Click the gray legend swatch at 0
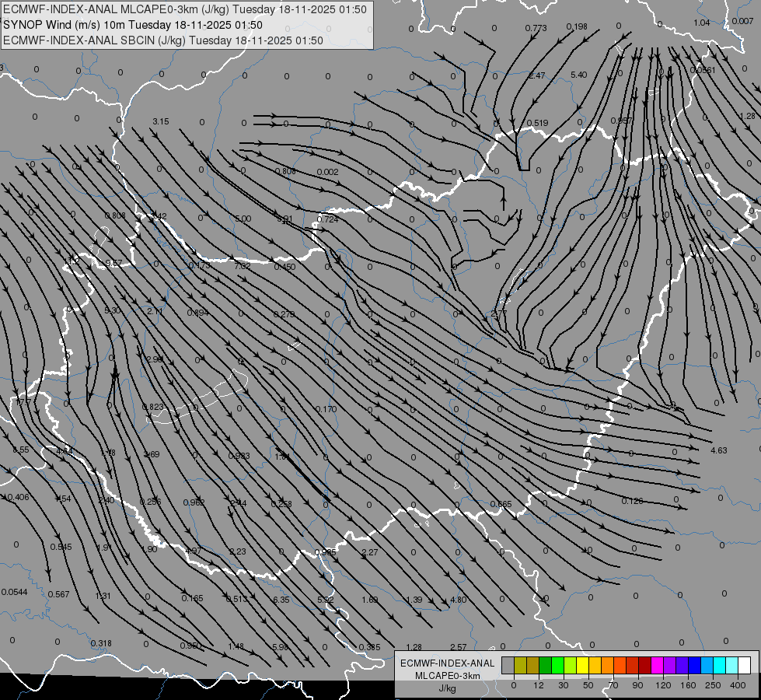Screen dimensions: 761x700 [508, 666]
